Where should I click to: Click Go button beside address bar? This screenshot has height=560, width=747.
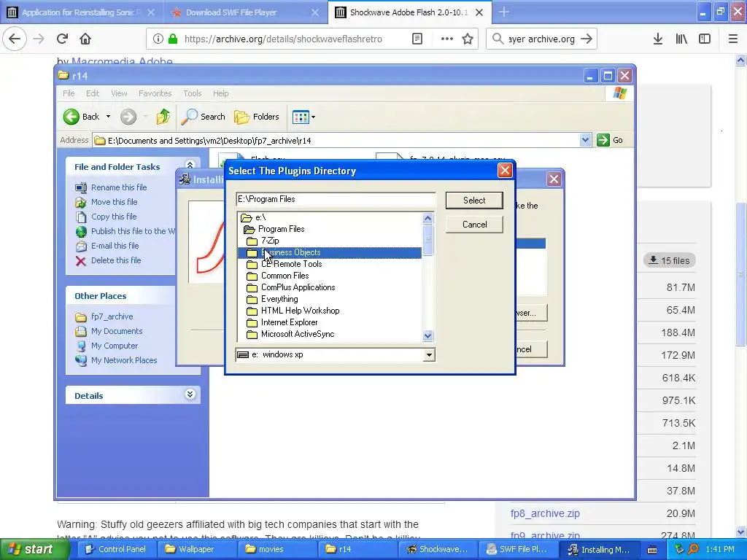611,140
